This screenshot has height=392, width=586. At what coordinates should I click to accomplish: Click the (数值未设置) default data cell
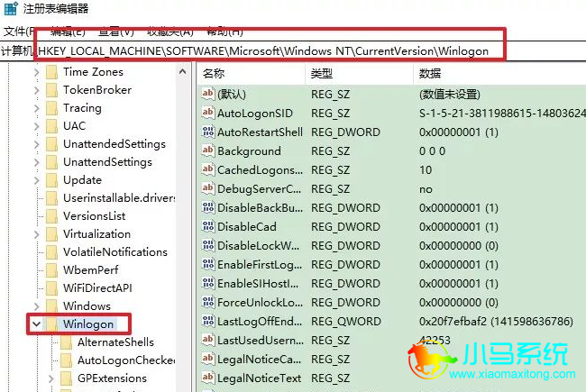450,94
